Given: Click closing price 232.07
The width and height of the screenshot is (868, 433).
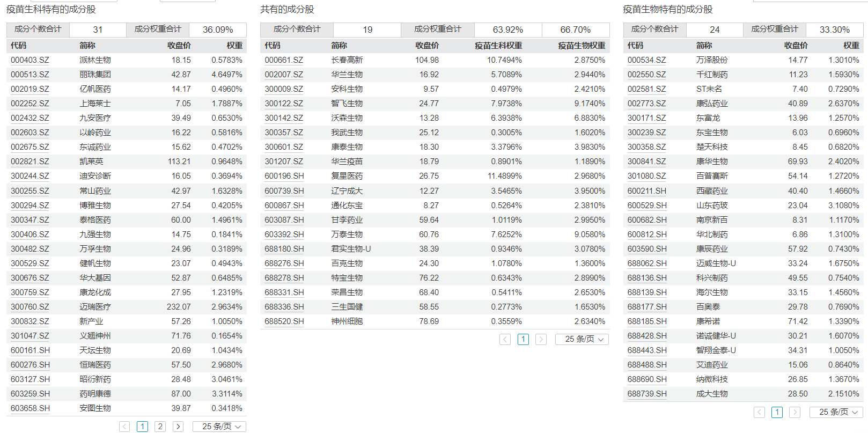Looking at the screenshot, I should pyautogui.click(x=179, y=307).
